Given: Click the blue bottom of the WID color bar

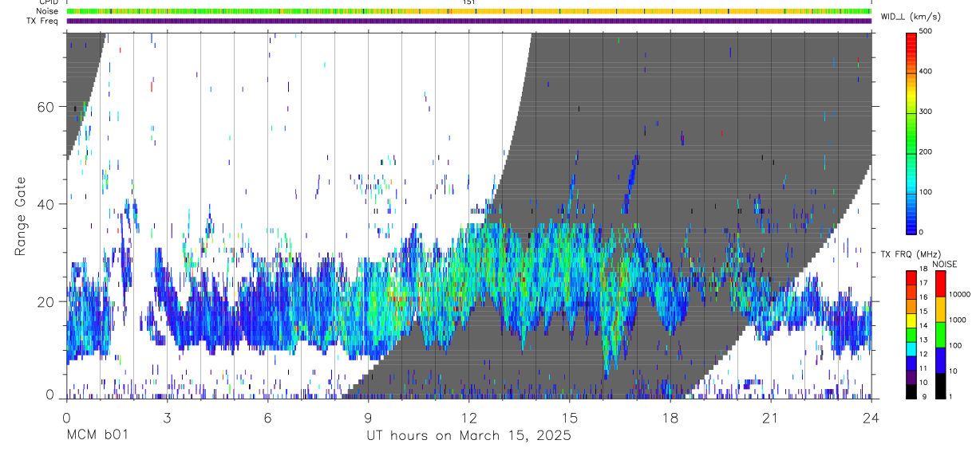Looking at the screenshot, I should pos(912,219).
